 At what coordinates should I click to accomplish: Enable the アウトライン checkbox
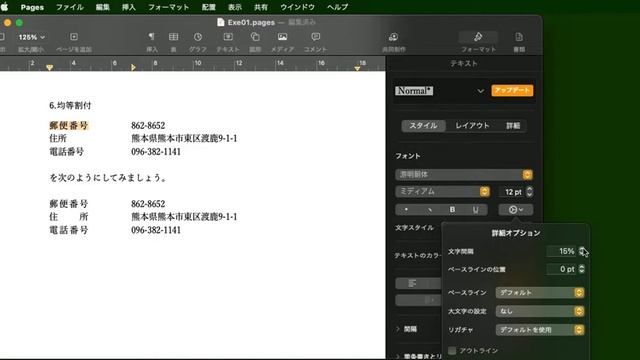coord(452,351)
